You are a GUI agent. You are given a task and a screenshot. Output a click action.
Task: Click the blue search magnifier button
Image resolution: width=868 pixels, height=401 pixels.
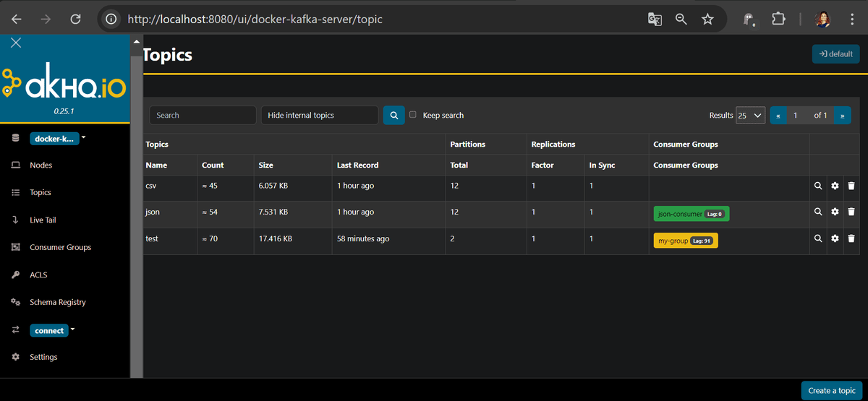tap(393, 115)
